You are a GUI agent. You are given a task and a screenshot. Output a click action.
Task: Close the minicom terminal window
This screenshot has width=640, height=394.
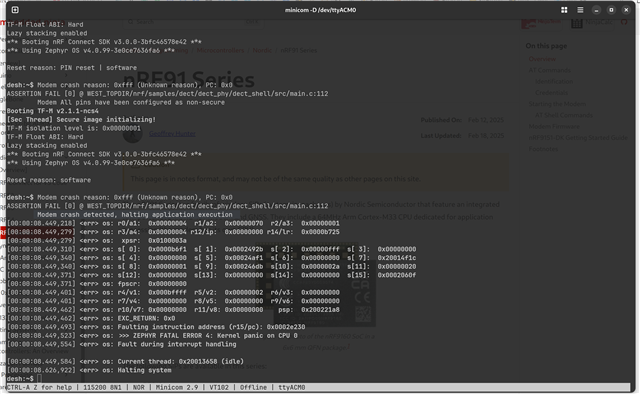coord(626,10)
